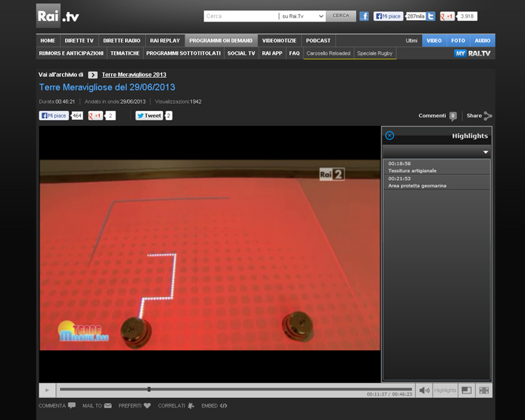Viewport: 525px width, 420px height.
Task: Open the VIDEONOTIZIE menu item
Action: point(279,41)
